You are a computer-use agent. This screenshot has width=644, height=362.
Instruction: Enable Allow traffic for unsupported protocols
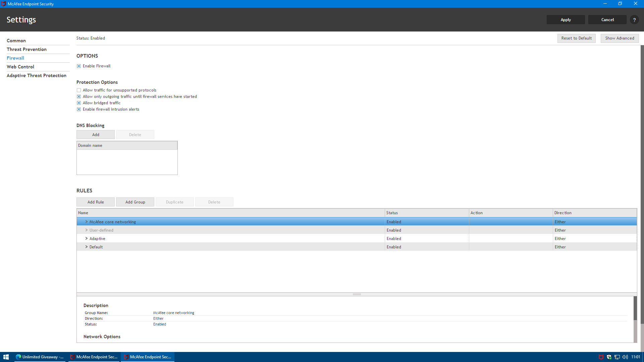point(79,90)
